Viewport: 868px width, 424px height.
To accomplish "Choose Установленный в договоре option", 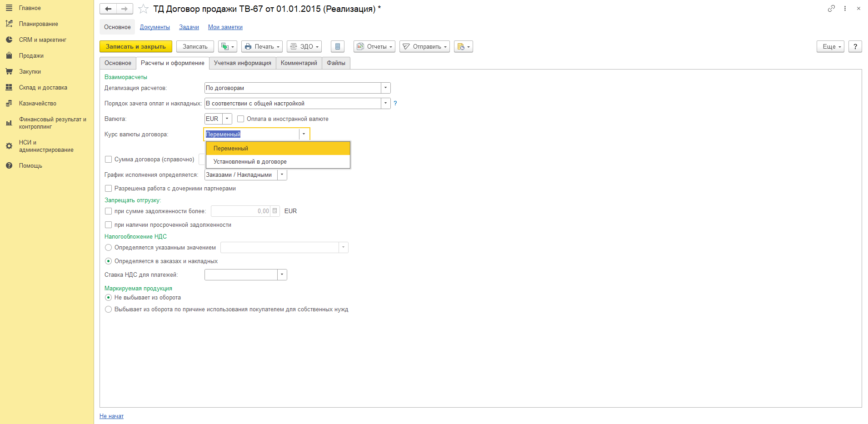I will tap(278, 162).
